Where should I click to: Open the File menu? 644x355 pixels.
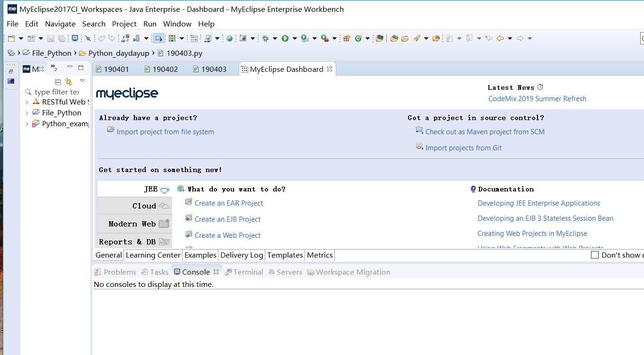click(x=12, y=24)
